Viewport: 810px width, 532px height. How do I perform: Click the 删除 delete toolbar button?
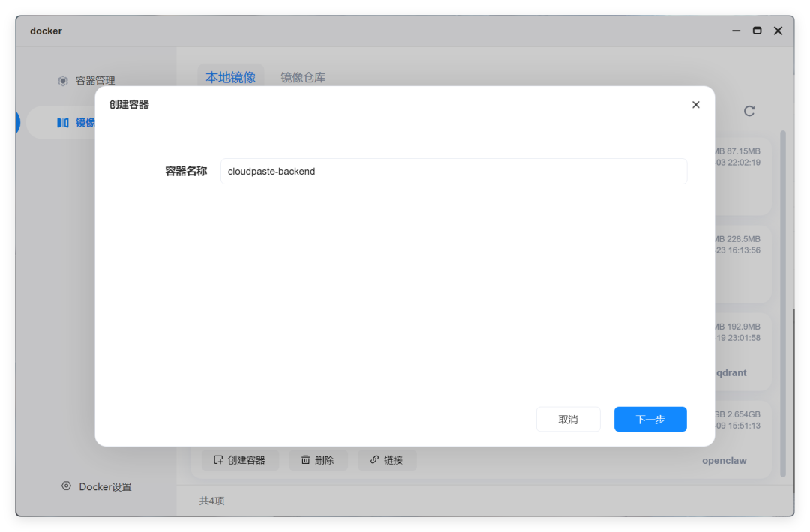click(x=319, y=459)
